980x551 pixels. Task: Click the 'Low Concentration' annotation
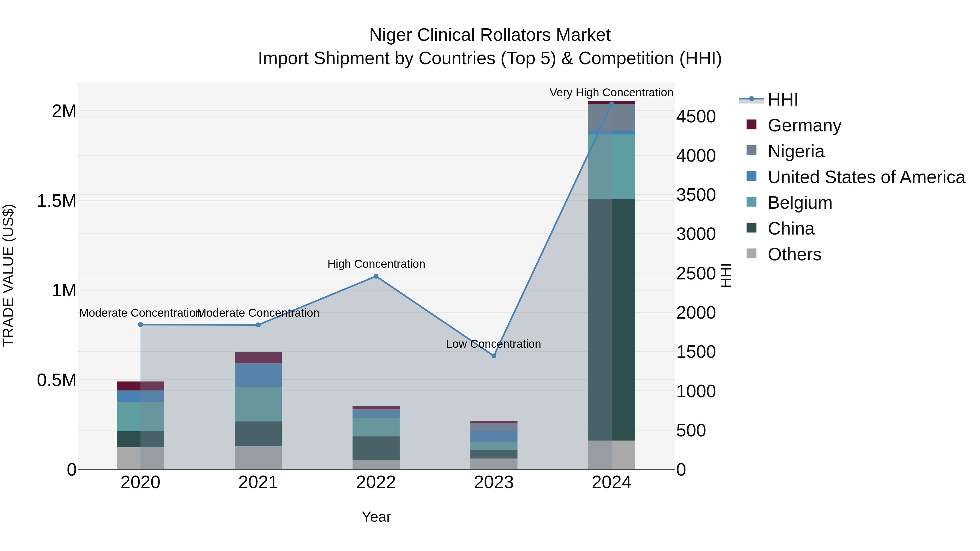point(494,344)
